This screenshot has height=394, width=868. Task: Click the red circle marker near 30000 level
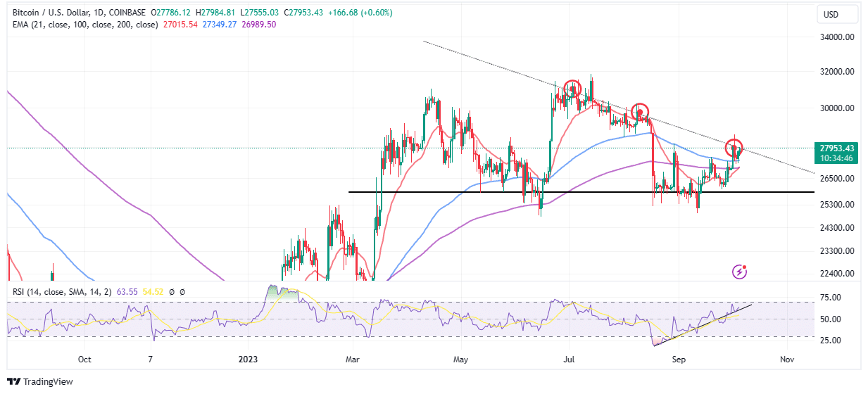(639, 111)
